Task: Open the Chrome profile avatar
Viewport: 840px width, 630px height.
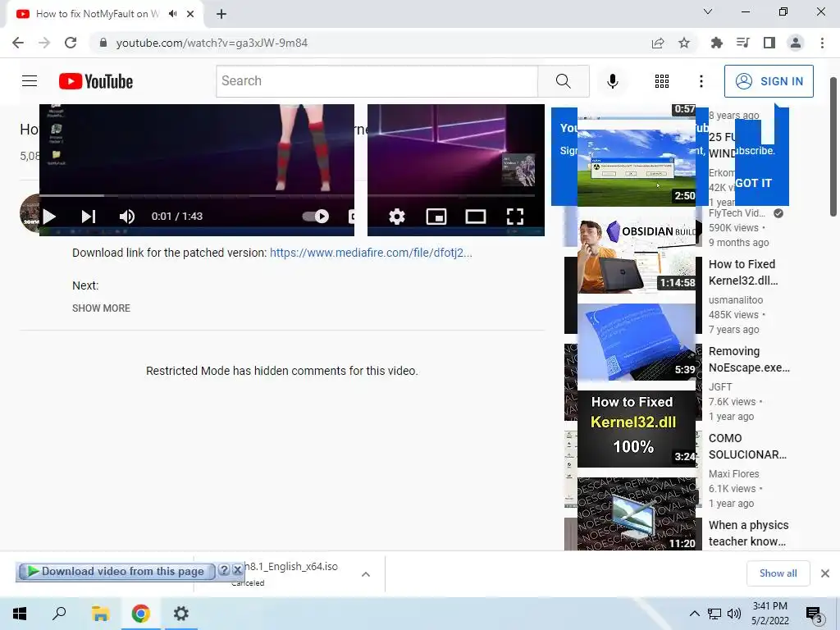Action: [x=796, y=43]
